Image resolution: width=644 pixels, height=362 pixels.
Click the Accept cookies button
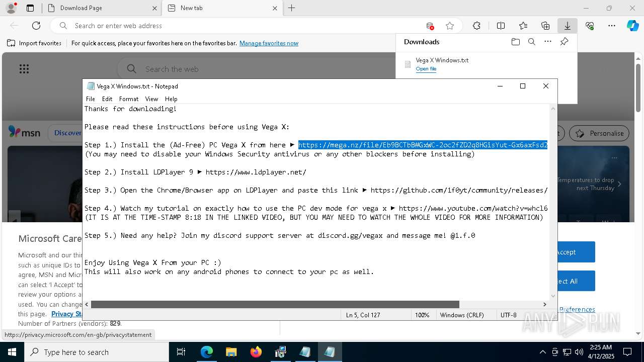coord(576,252)
